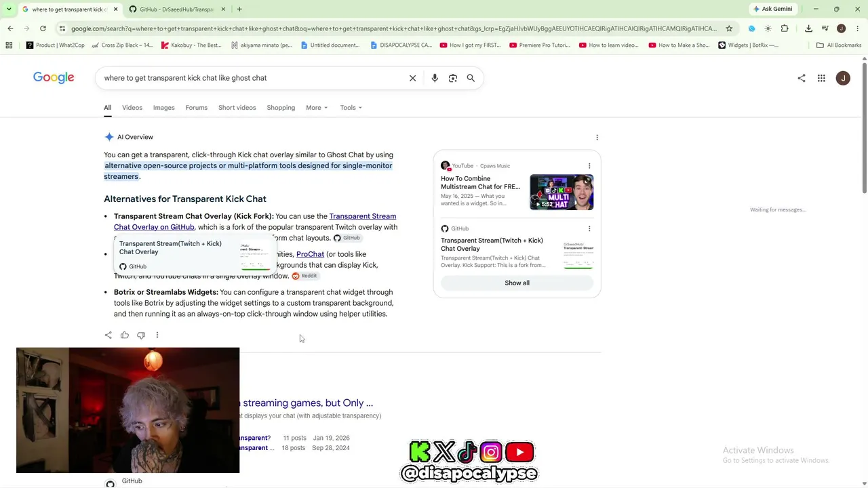This screenshot has height=488, width=868.
Task: Open the How To Combine Multistream Chat video
Action: tap(480, 183)
